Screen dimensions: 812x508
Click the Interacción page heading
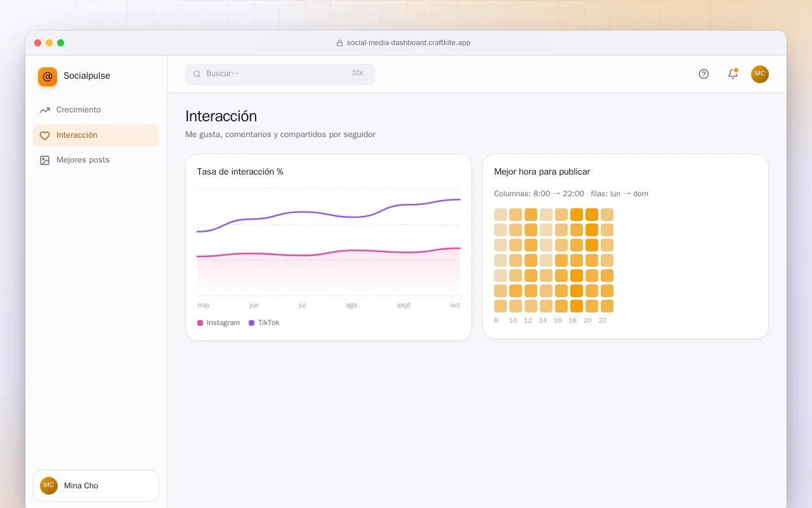pos(221,116)
